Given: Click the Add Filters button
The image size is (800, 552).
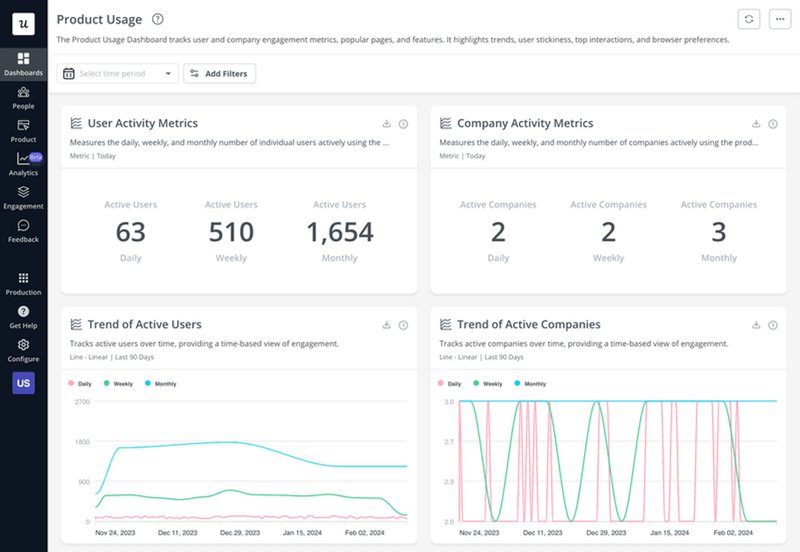Looking at the screenshot, I should (x=219, y=74).
